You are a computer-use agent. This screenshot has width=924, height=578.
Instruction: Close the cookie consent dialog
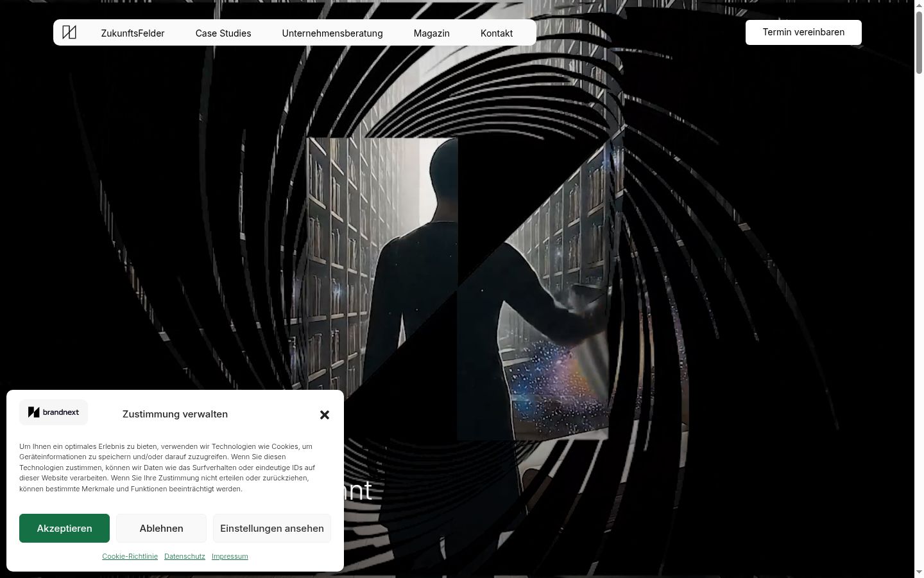pyautogui.click(x=325, y=415)
